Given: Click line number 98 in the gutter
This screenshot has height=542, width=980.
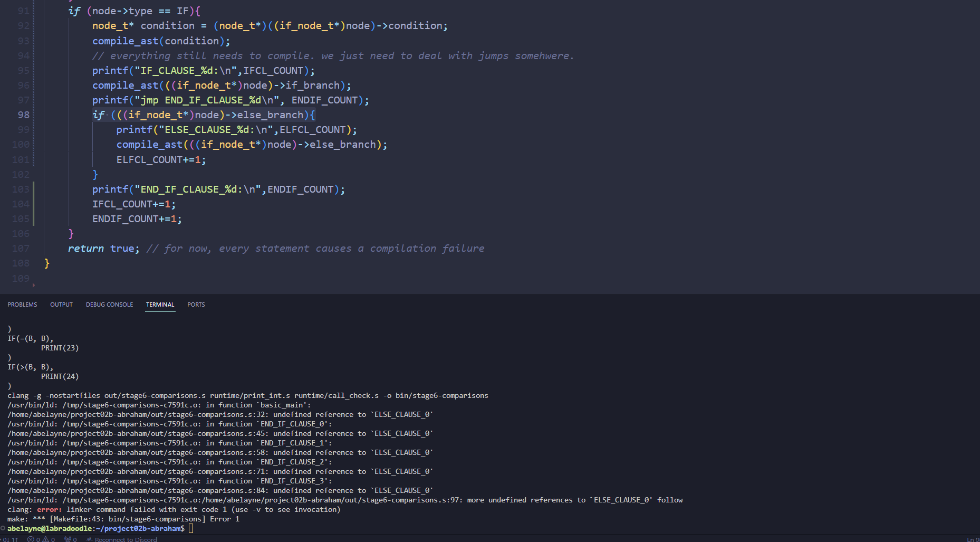Looking at the screenshot, I should 24,115.
